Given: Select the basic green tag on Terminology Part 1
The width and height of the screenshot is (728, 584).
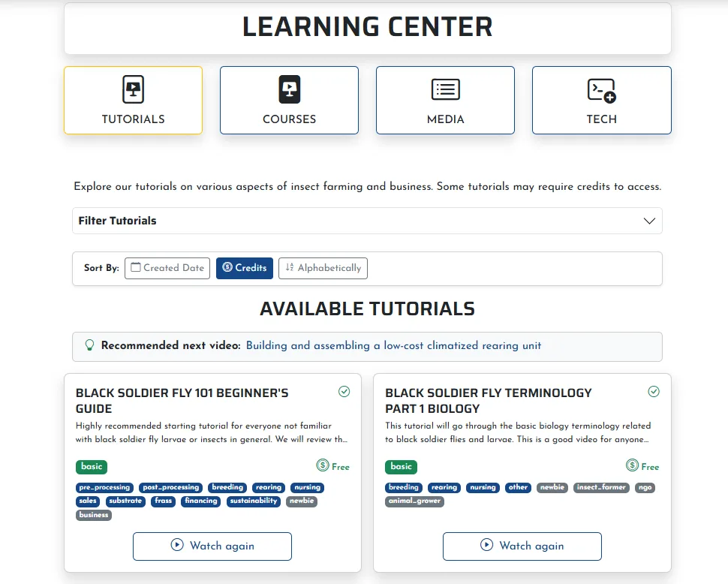Looking at the screenshot, I should pyautogui.click(x=401, y=467).
